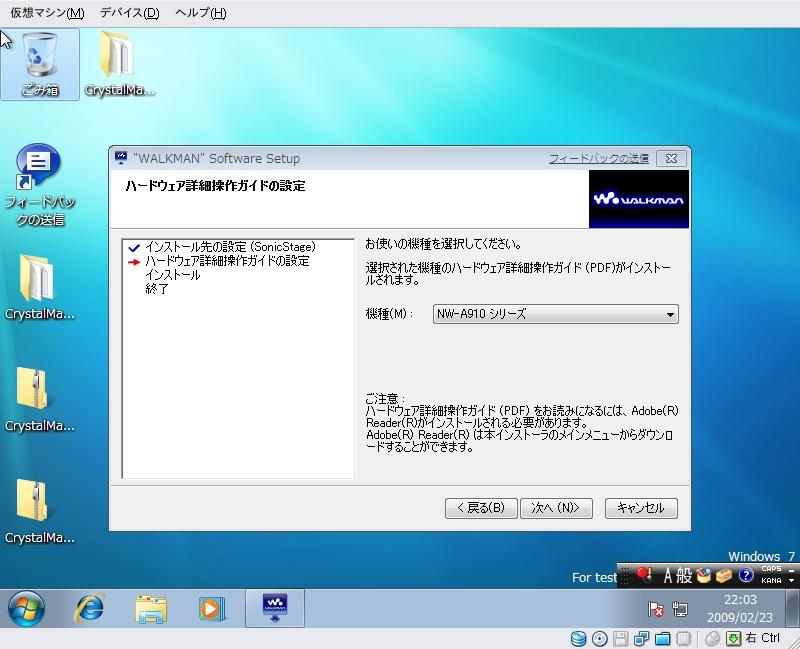Image resolution: width=800 pixels, height=649 pixels.
Task: Open the 仮想マシン(M) menu
Action: [47, 13]
